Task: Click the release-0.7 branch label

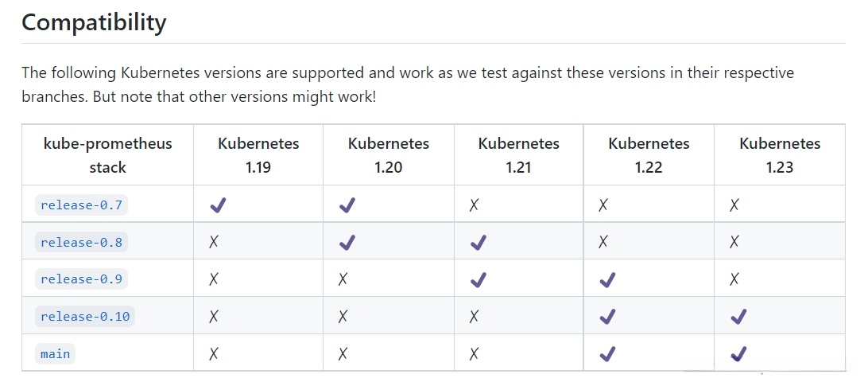Action: point(81,205)
